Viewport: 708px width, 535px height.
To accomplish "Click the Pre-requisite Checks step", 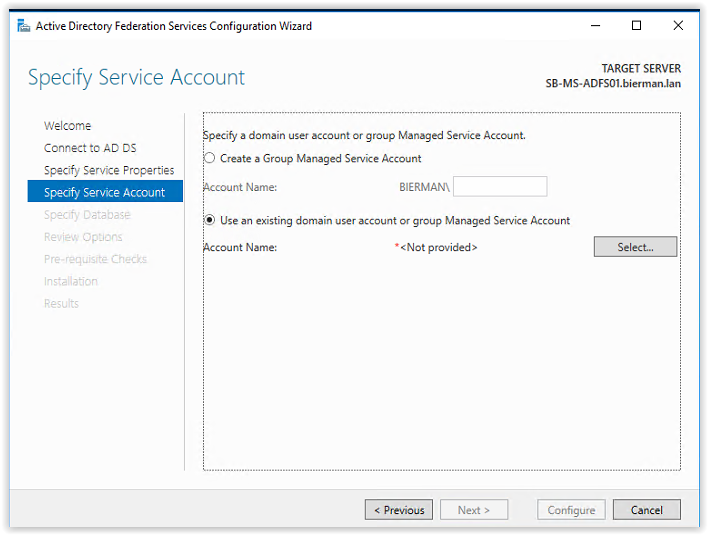I will [95, 259].
